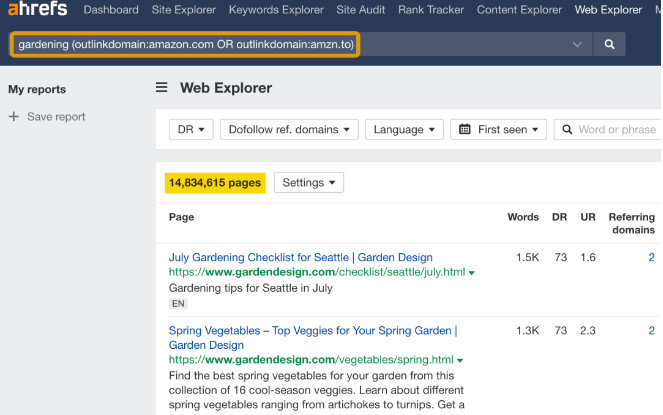Click the hamburger menu beside Web Explorer
The height and width of the screenshot is (415, 663).
161,88
